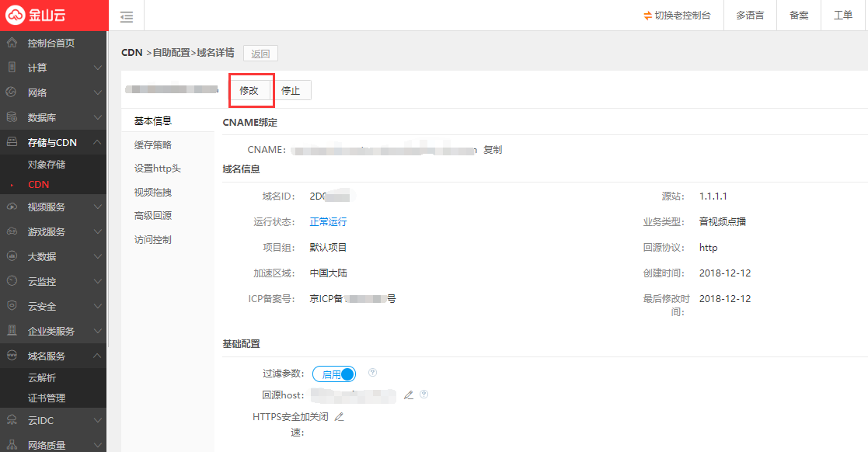Expand the 云IDC menu chevron
Viewport: 868px width, 452px height.
pyautogui.click(x=97, y=420)
